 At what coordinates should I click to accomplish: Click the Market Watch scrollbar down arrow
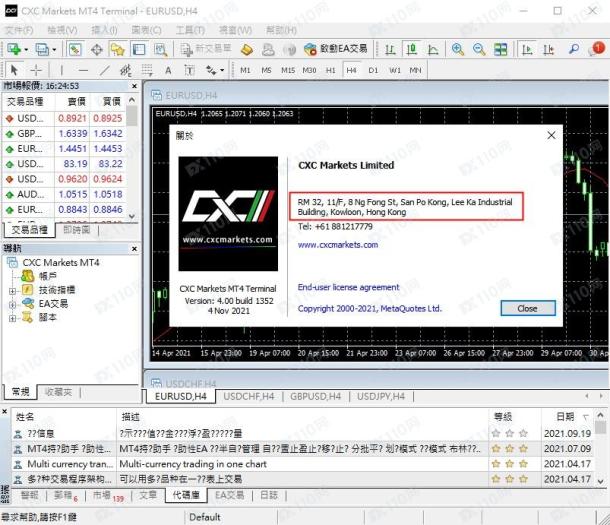[132, 216]
